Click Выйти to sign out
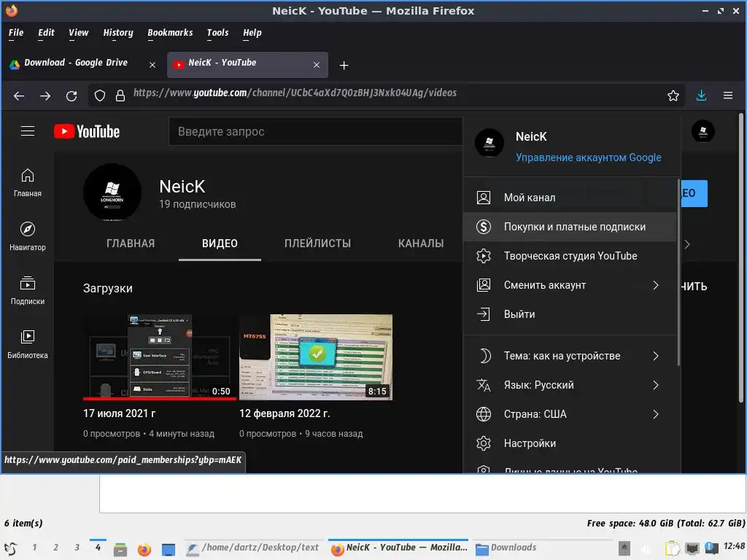Viewport: 747px width, 560px height. pyautogui.click(x=570, y=314)
